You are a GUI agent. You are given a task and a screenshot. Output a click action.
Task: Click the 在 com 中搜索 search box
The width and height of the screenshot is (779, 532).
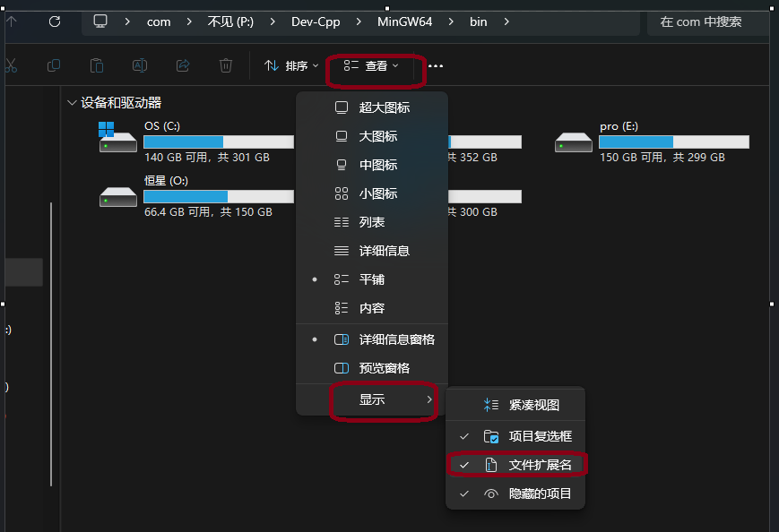(x=706, y=21)
